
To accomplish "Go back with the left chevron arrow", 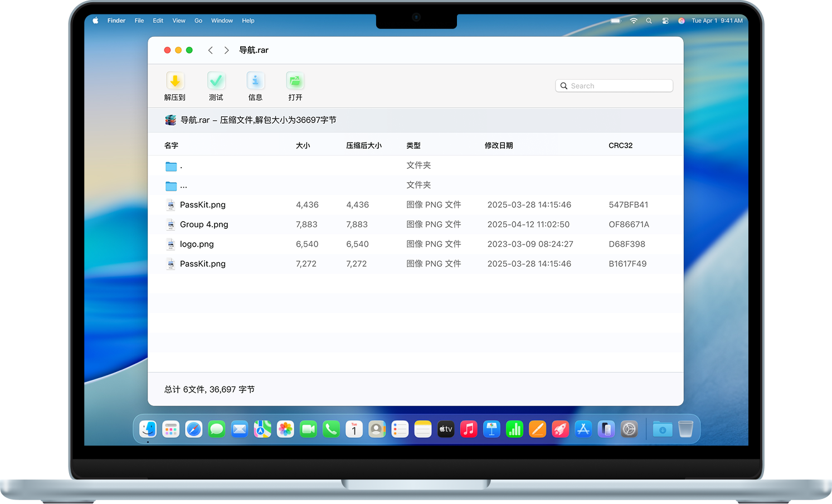I will click(x=211, y=50).
